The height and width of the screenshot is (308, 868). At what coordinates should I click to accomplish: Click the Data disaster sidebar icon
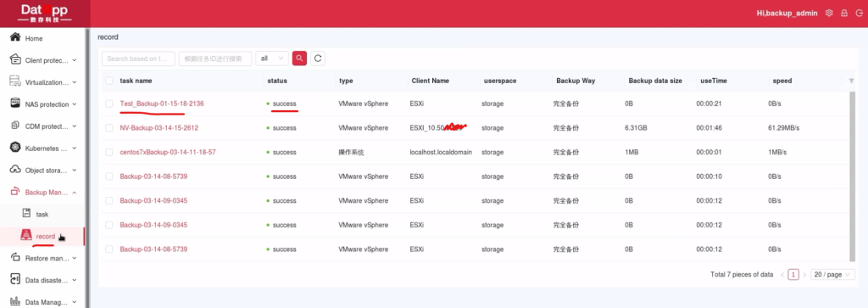(15, 280)
